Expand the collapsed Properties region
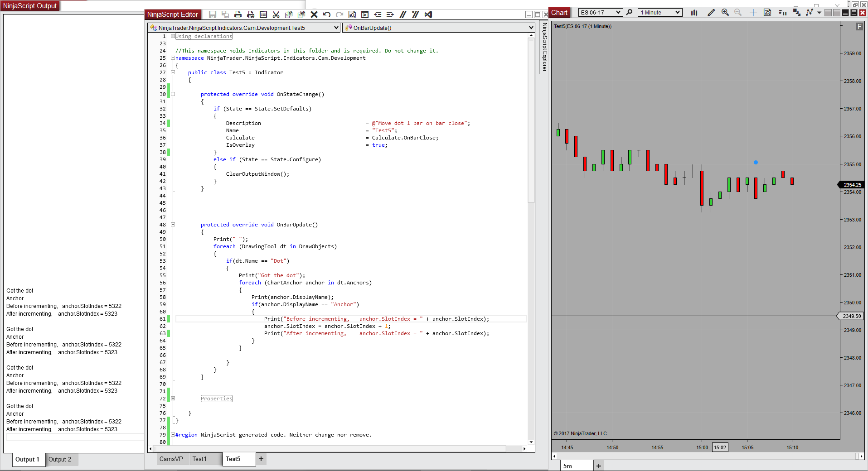The image size is (868, 471). tap(173, 399)
